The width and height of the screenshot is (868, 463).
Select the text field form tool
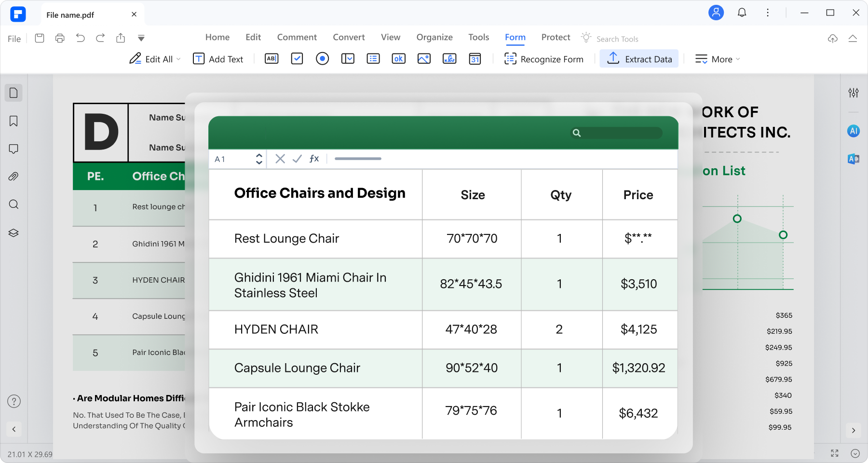[271, 58]
